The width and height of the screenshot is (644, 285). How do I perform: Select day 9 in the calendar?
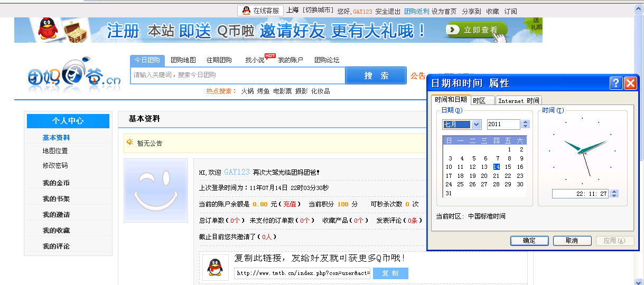click(520, 158)
